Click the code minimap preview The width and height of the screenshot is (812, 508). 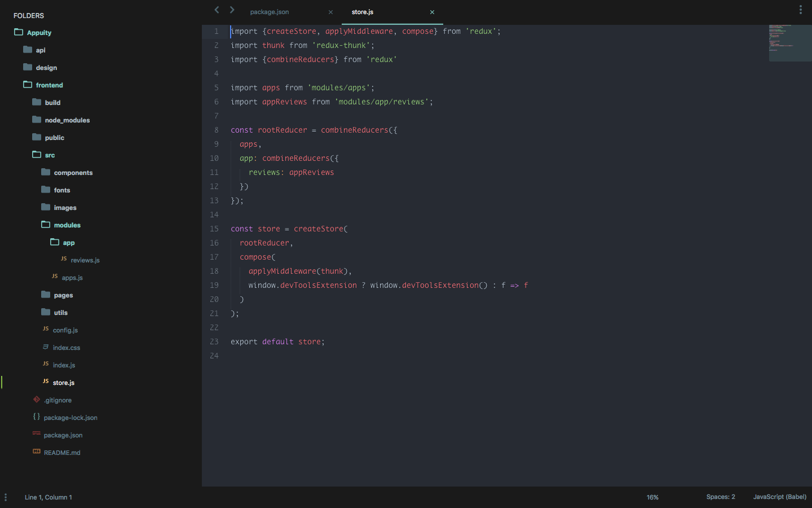click(789, 42)
